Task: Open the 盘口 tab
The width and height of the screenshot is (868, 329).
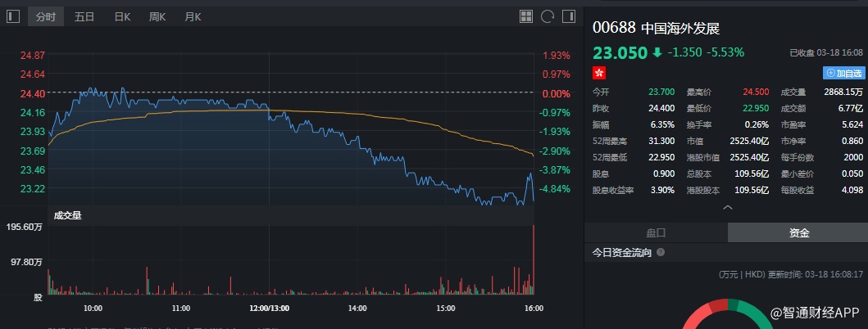Action: (x=656, y=232)
